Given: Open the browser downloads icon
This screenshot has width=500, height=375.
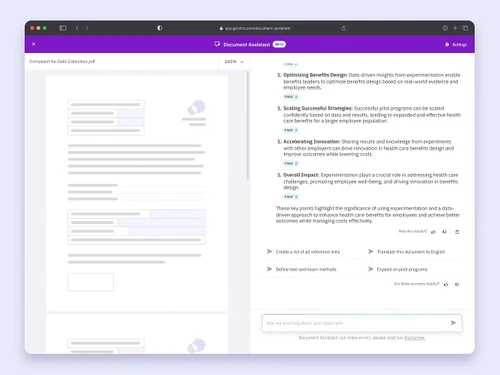Looking at the screenshot, I should [x=445, y=28].
